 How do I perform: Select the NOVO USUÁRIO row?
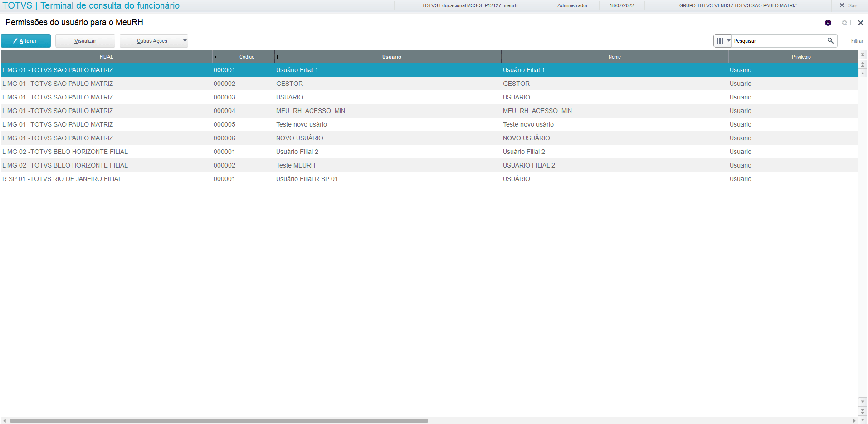click(x=429, y=138)
